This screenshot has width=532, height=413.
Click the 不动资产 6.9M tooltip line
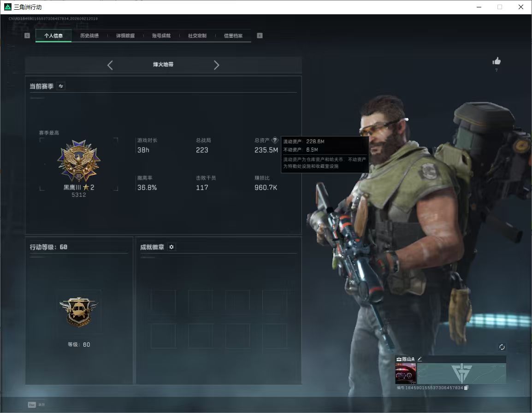pyautogui.click(x=301, y=150)
